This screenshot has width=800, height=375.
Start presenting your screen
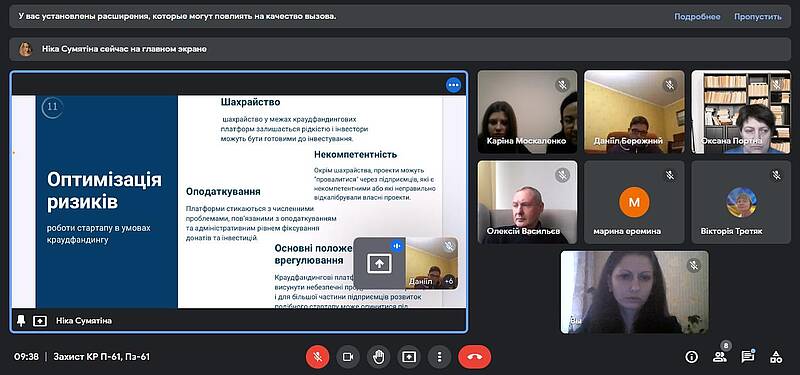pyautogui.click(x=409, y=357)
